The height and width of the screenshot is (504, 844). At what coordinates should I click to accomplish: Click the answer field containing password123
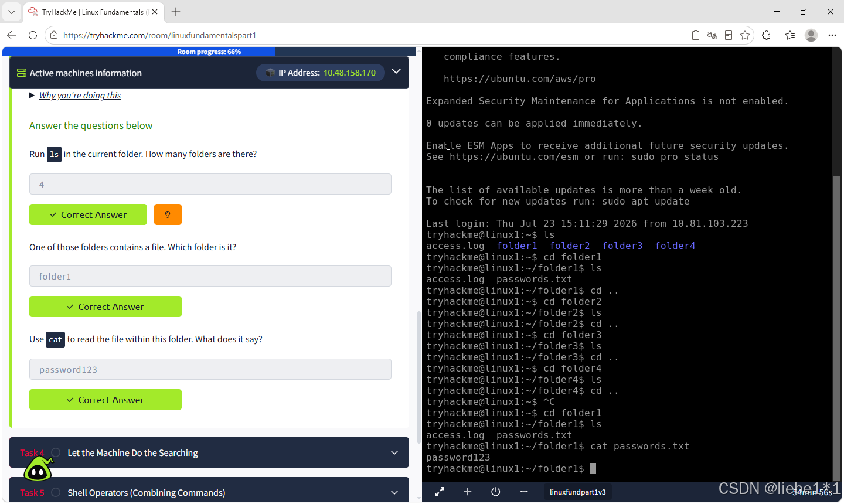210,369
